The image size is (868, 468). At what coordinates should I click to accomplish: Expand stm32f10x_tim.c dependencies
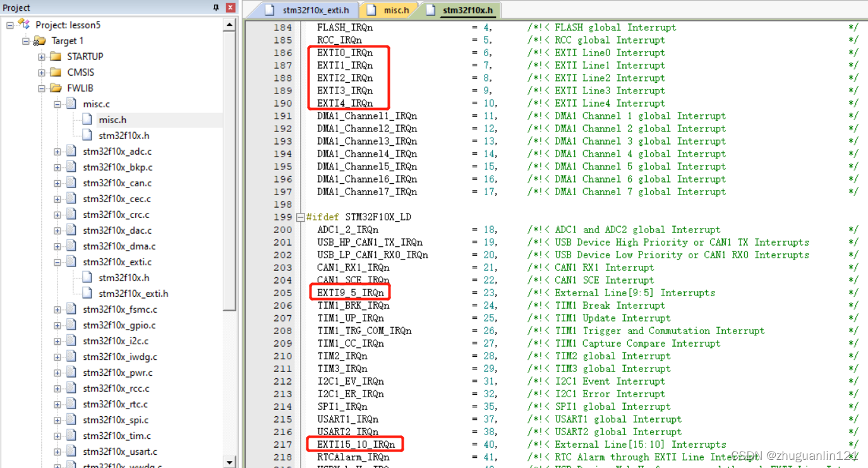[x=57, y=436]
